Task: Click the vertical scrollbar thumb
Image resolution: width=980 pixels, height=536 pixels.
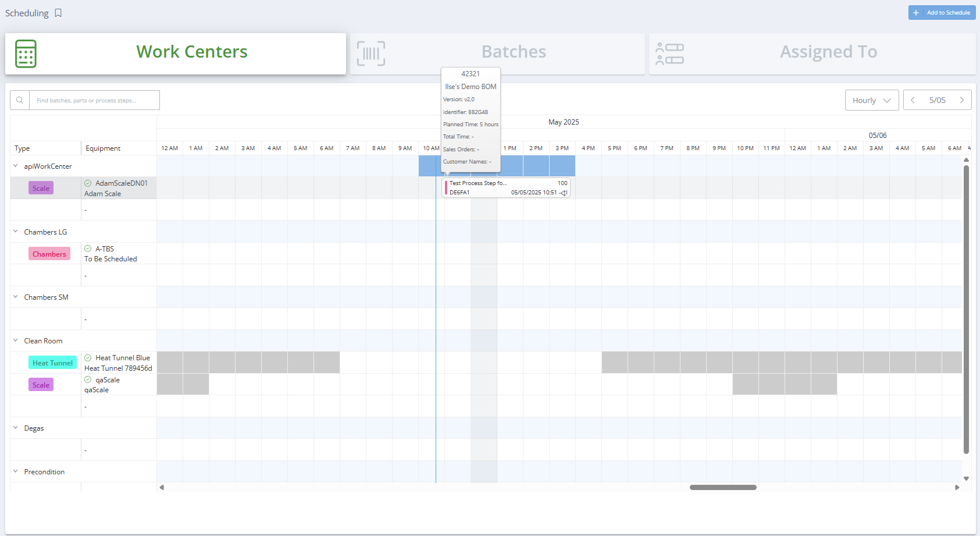Action: 966,310
